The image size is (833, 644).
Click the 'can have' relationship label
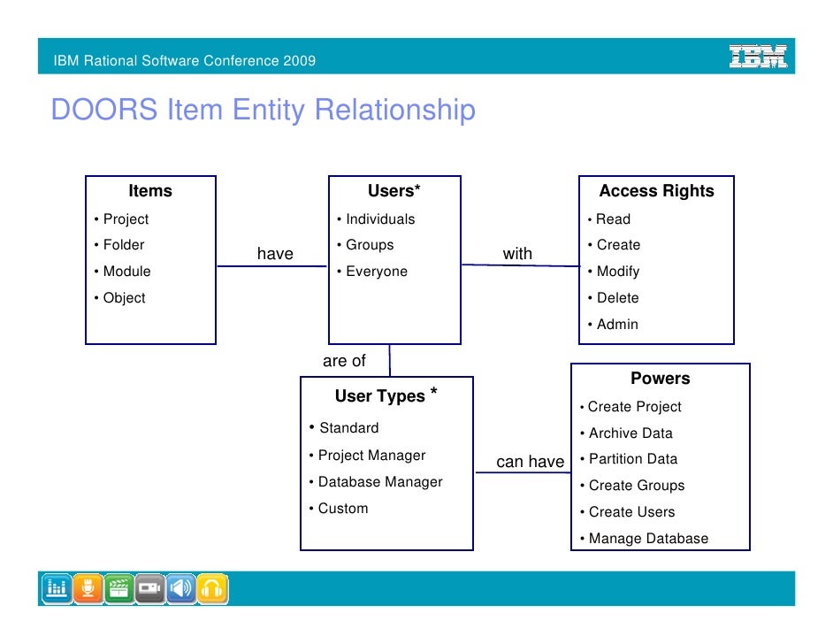[531, 462]
